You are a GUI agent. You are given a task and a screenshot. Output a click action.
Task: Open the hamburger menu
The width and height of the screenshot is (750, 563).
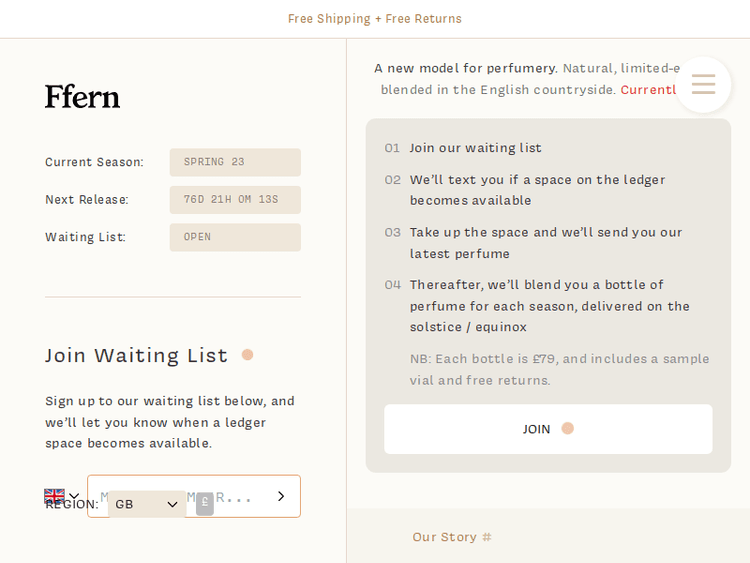click(703, 85)
